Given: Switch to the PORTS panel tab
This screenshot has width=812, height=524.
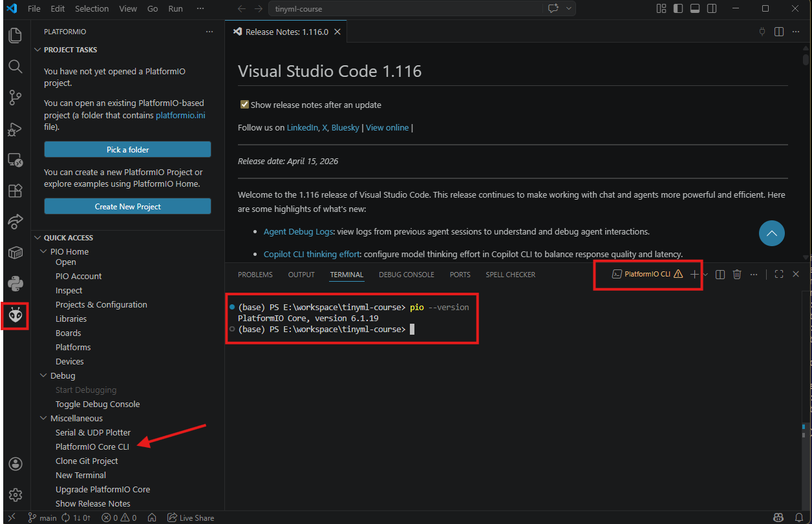Looking at the screenshot, I should coord(460,275).
